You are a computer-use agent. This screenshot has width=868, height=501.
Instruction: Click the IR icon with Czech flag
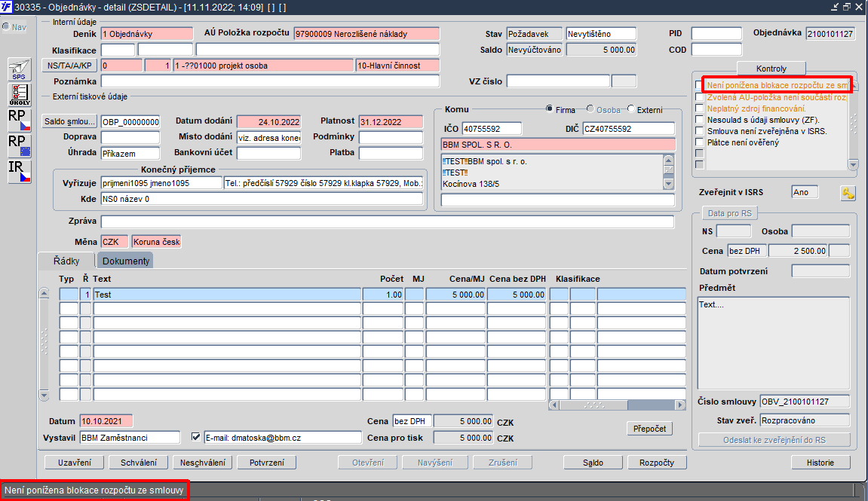coord(19,170)
